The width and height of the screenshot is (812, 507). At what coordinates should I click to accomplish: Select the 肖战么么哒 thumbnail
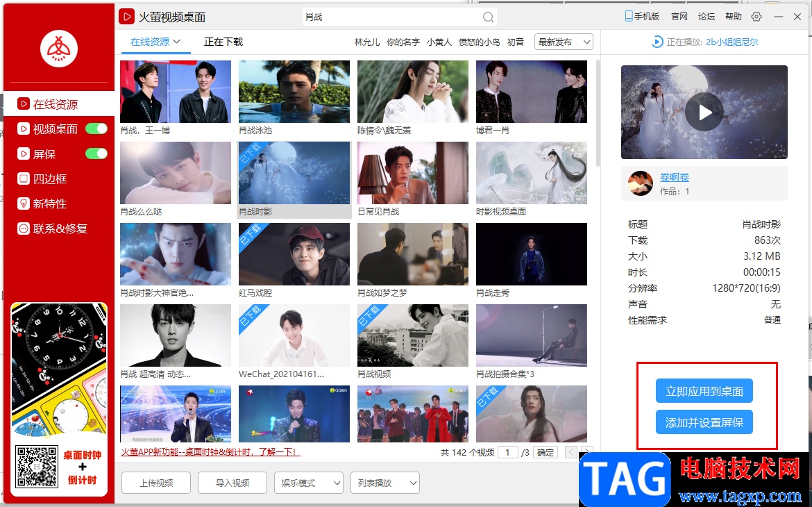(x=176, y=173)
